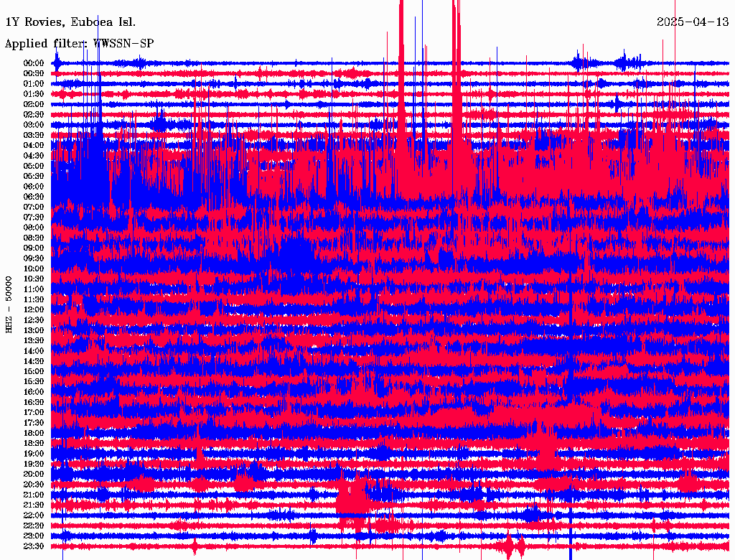The height and width of the screenshot is (560, 735).
Task: Click the 04:00 time label
Action: pyautogui.click(x=34, y=145)
